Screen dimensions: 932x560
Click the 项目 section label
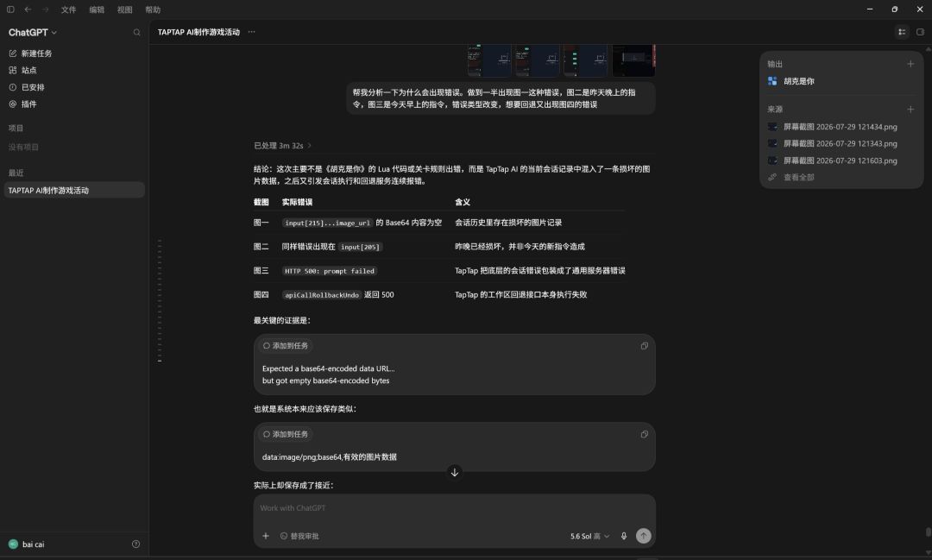[16, 128]
